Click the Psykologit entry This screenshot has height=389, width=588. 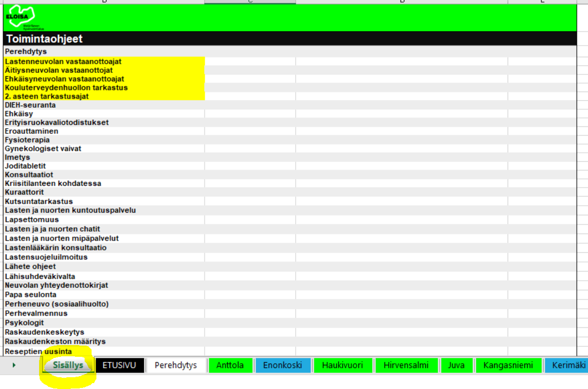click(x=24, y=323)
